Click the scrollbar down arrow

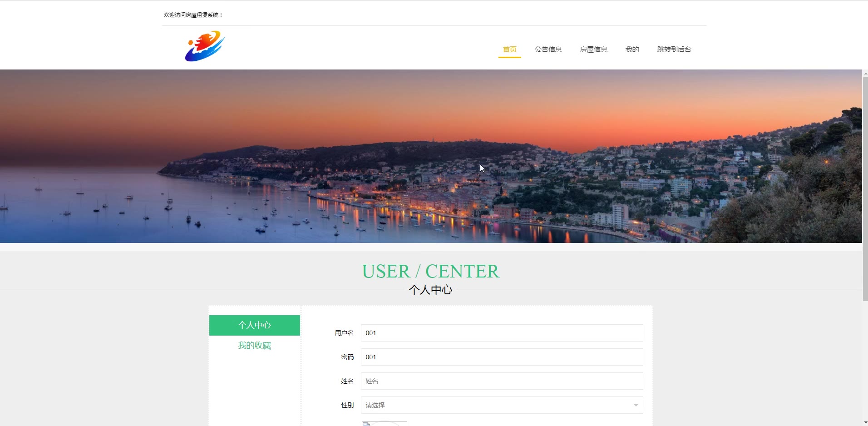[x=865, y=422]
